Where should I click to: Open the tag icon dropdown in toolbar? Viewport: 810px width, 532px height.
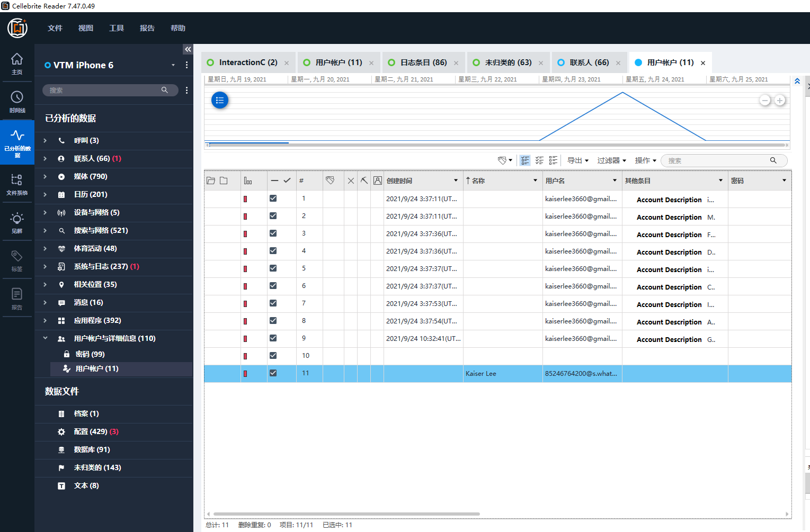[x=505, y=160]
